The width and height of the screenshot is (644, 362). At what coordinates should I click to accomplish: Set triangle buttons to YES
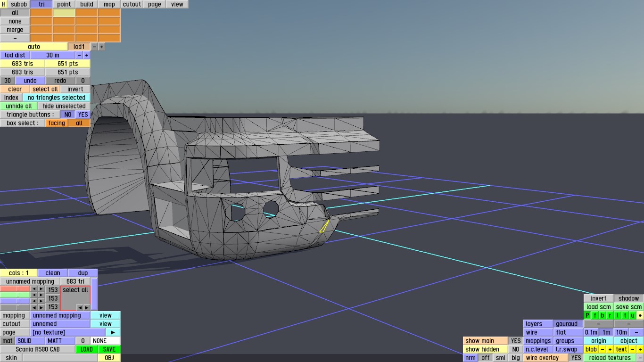[83, 115]
